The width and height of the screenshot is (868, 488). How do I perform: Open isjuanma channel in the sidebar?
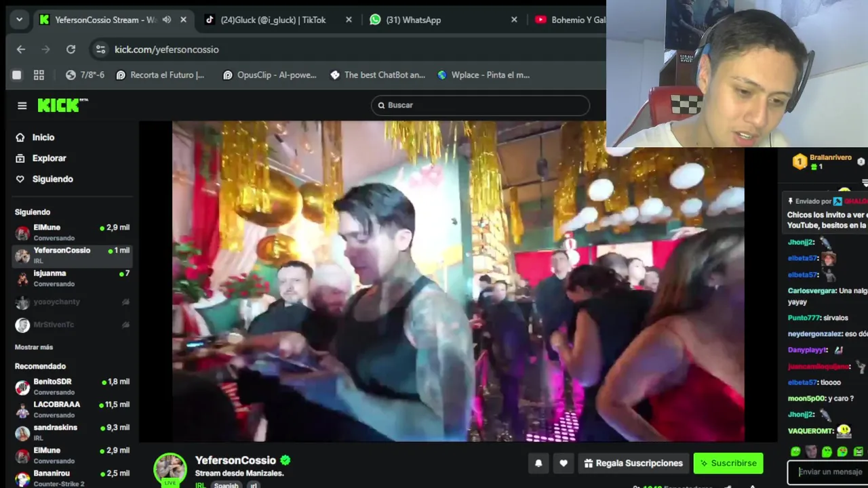click(72, 279)
